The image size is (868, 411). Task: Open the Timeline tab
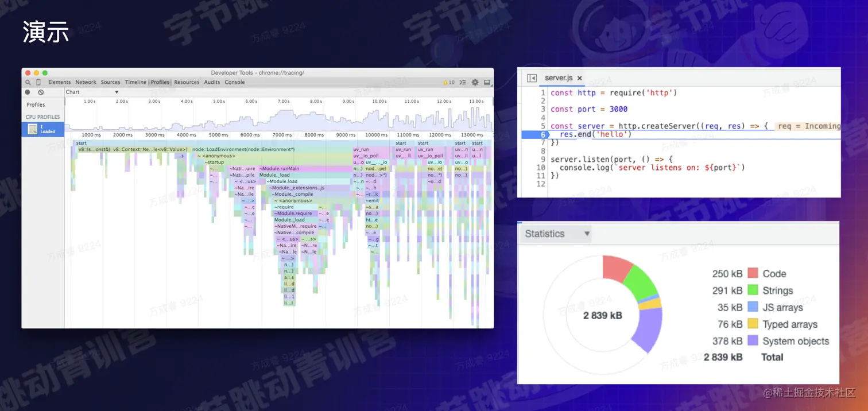coord(135,83)
